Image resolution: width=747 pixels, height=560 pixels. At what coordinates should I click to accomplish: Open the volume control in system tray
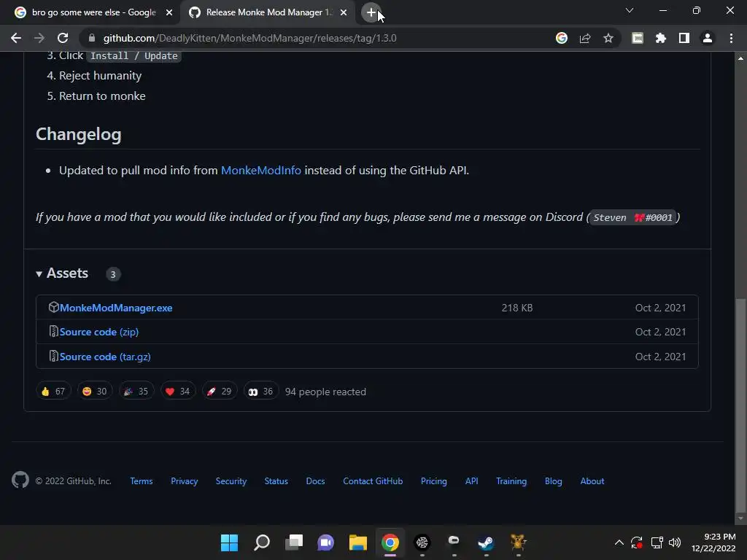click(675, 542)
